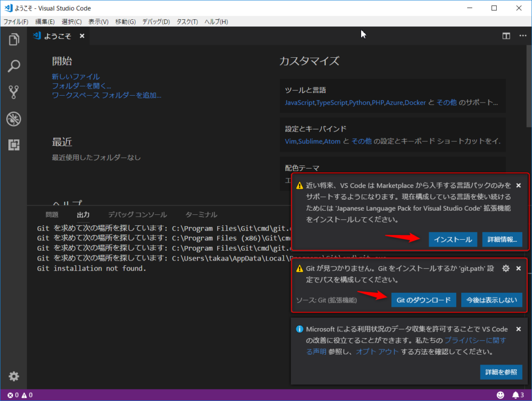Click the 'ソース: Git (拡張機能)' label
532x401 pixels.
(x=326, y=300)
